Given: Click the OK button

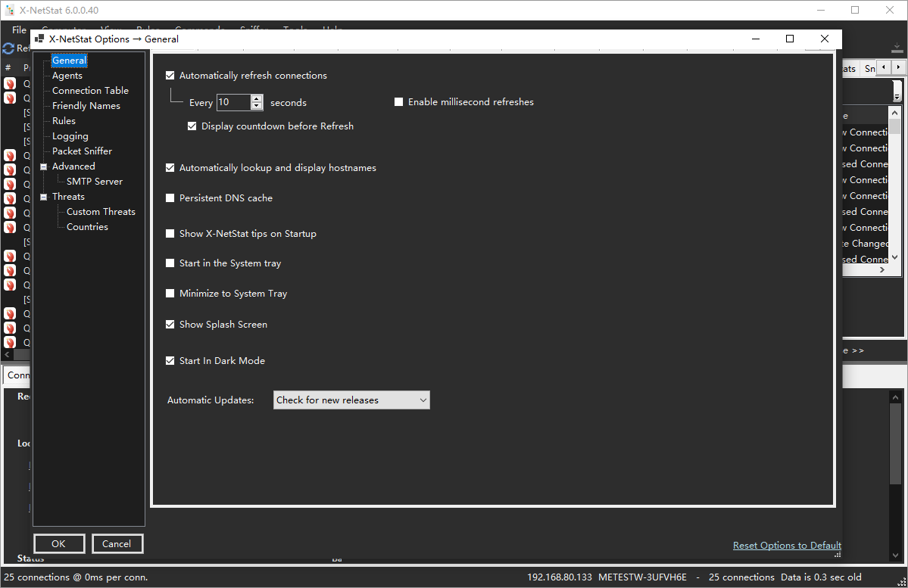Looking at the screenshot, I should coord(59,543).
